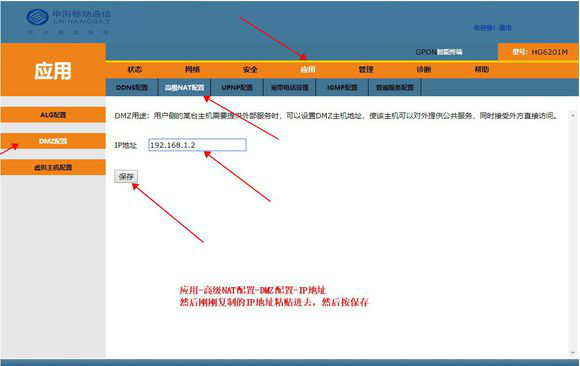Click the scrollbar up arrow
580x366 pixels.
click(x=573, y=116)
